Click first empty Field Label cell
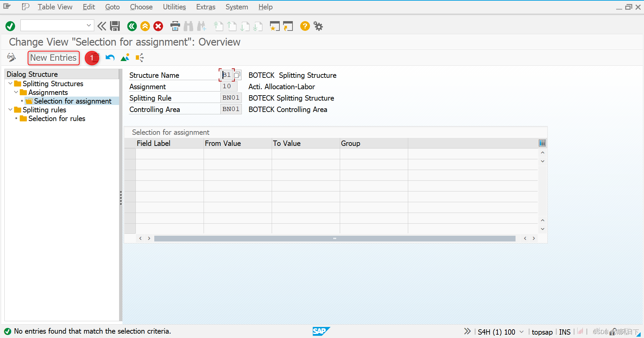This screenshot has width=644, height=338. 170,154
